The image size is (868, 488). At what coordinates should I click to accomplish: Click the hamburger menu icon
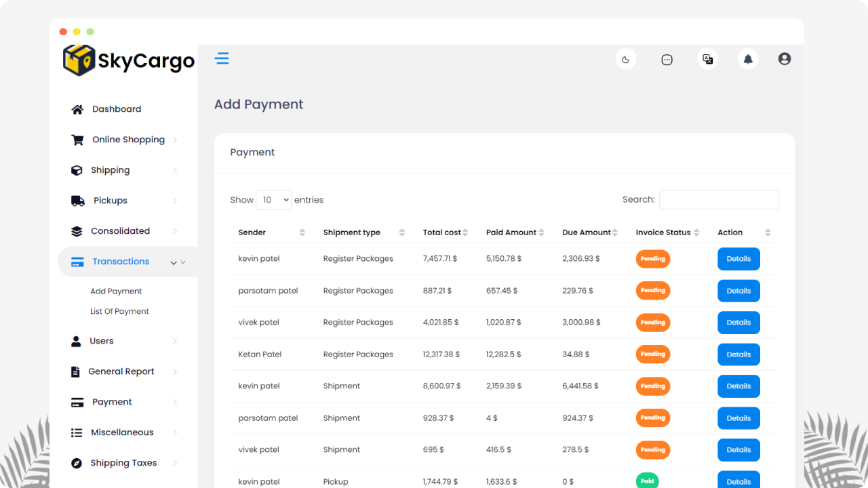point(222,58)
